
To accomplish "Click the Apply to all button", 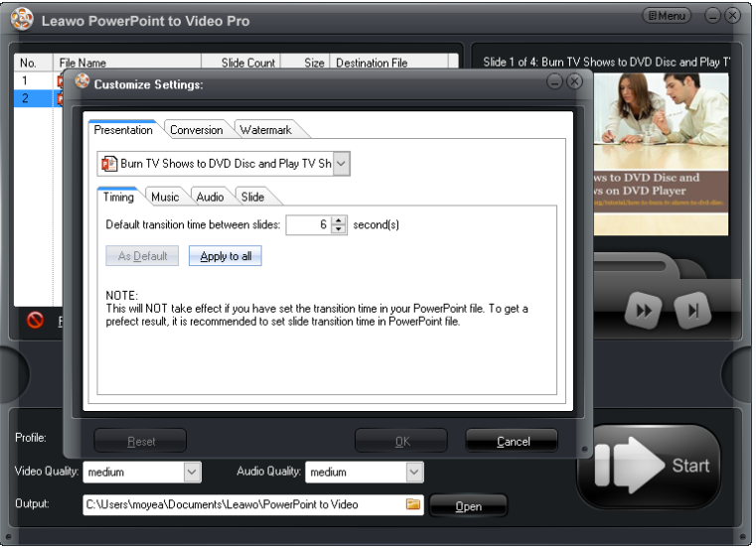I will point(226,256).
